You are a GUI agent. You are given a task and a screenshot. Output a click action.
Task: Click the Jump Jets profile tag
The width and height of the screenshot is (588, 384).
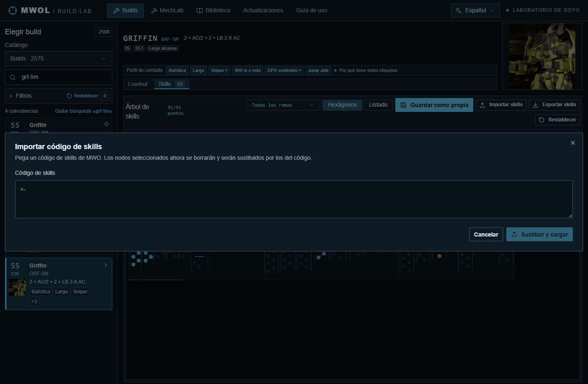pos(318,71)
